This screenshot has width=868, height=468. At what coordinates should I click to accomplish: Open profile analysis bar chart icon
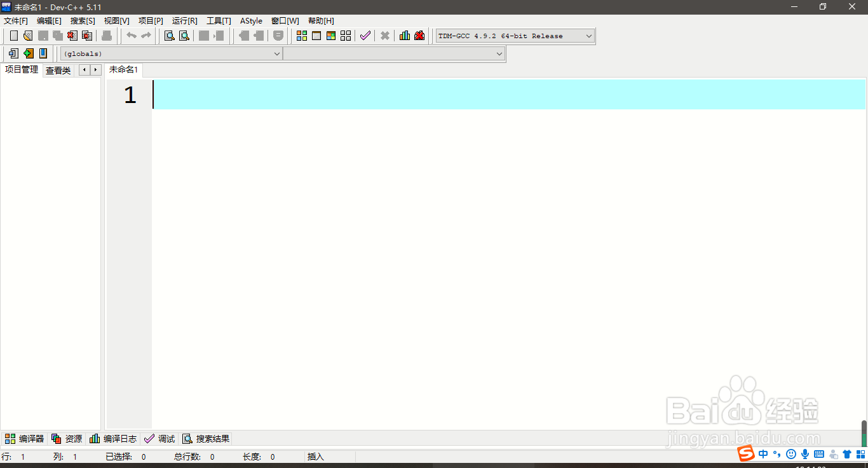405,36
